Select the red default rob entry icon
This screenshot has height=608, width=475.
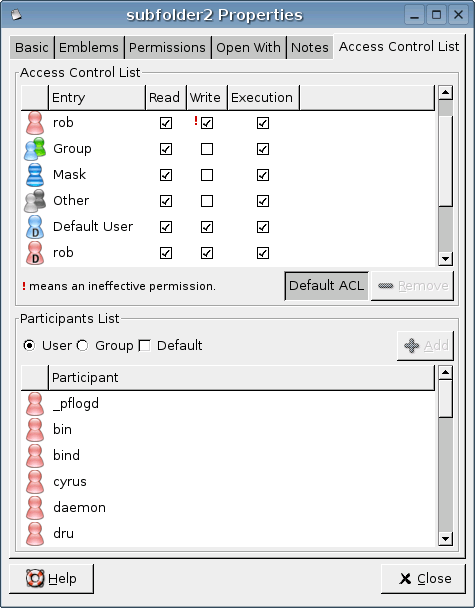pos(35,253)
